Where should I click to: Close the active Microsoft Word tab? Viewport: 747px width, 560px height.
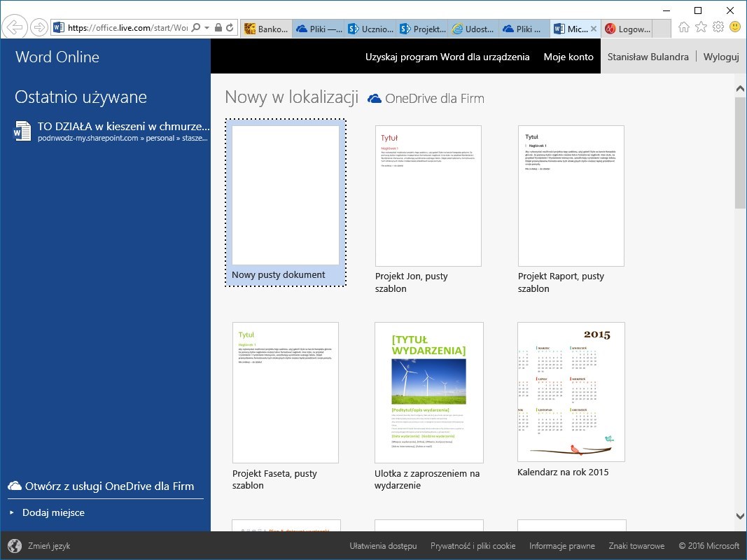pyautogui.click(x=594, y=29)
